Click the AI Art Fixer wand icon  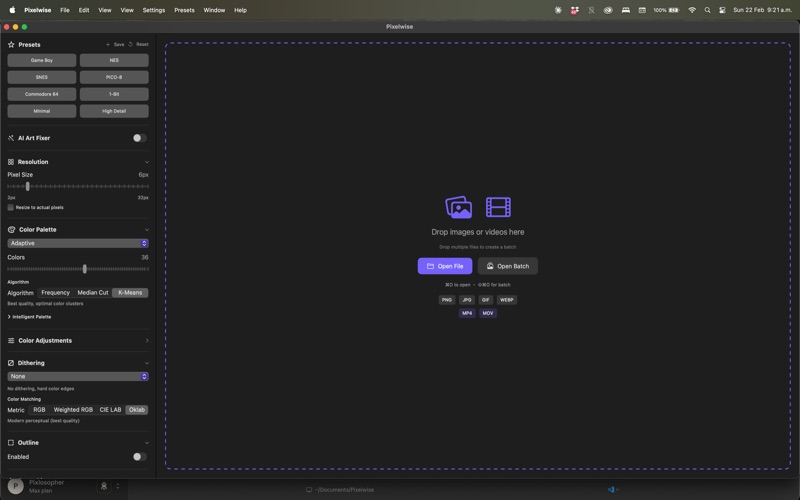11,138
